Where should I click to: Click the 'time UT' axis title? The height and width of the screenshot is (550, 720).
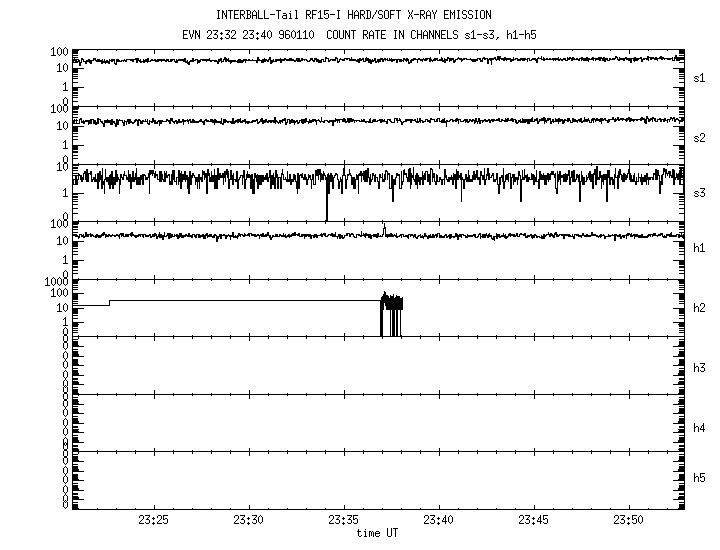click(378, 534)
